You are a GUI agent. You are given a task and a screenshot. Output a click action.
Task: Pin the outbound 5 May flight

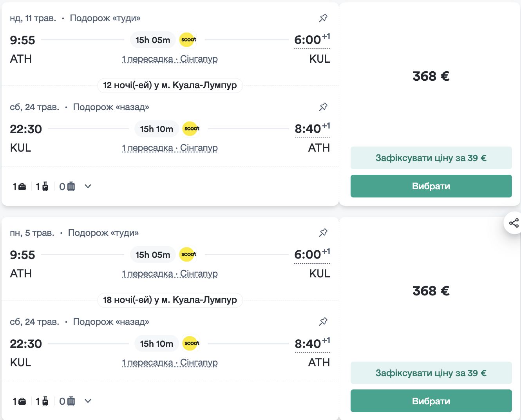[x=323, y=233]
